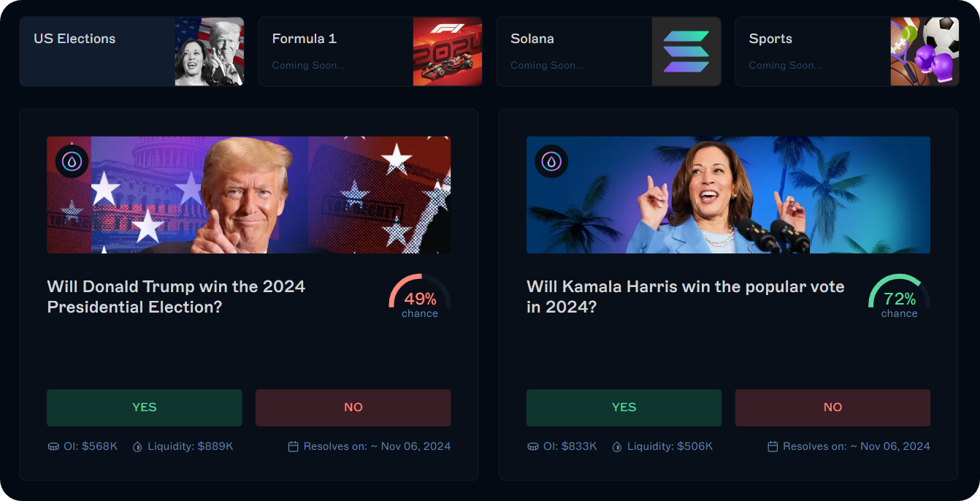The width and height of the screenshot is (980, 501).
Task: Bet YES on Donald Trump winning
Action: [145, 408]
